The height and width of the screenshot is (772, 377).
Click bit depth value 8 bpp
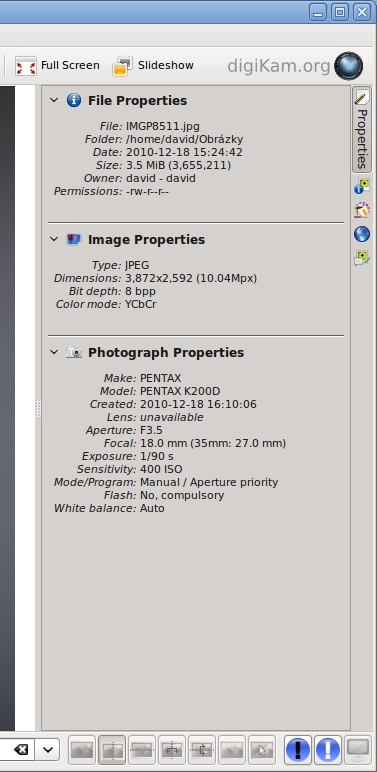(x=141, y=291)
